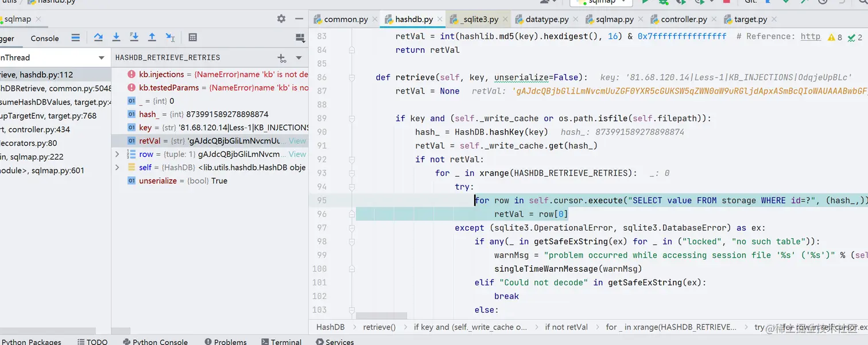Select the kb.testedParams watch error entry
Image resolution: width=868 pixels, height=345 pixels.
pyautogui.click(x=210, y=88)
